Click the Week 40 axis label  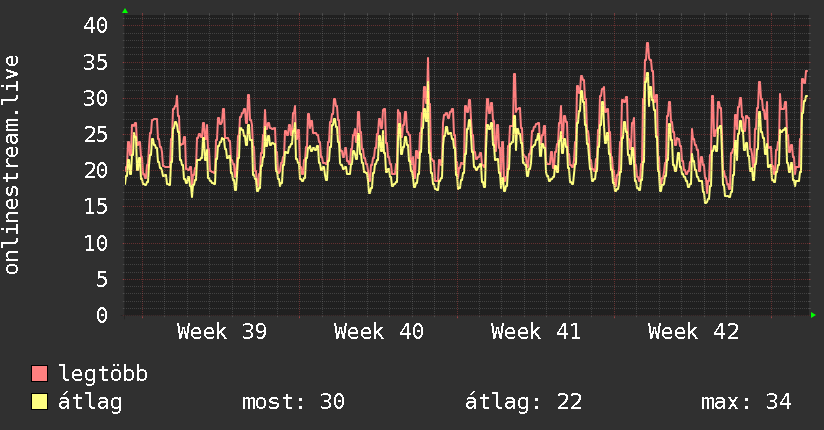(379, 332)
